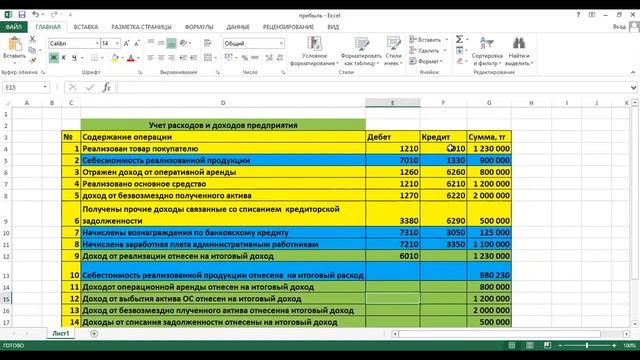Toggle bottom vertical alignment (highlighted)

click(x=171, y=43)
